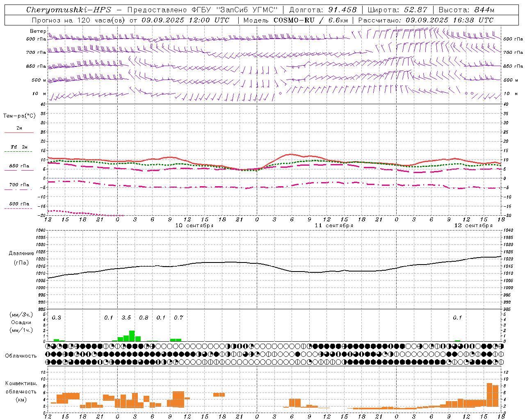
Task: Click the Конвективн. convective cloud label
Action: coord(21,383)
